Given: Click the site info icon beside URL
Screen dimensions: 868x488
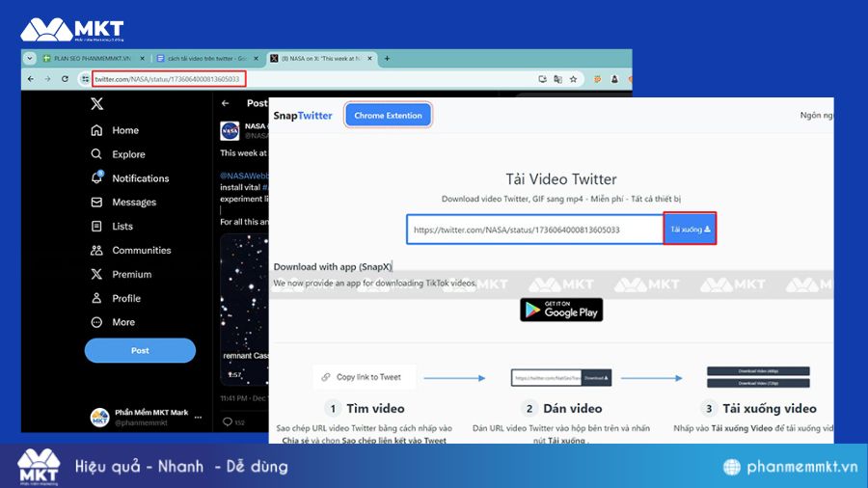Looking at the screenshot, I should (85, 79).
